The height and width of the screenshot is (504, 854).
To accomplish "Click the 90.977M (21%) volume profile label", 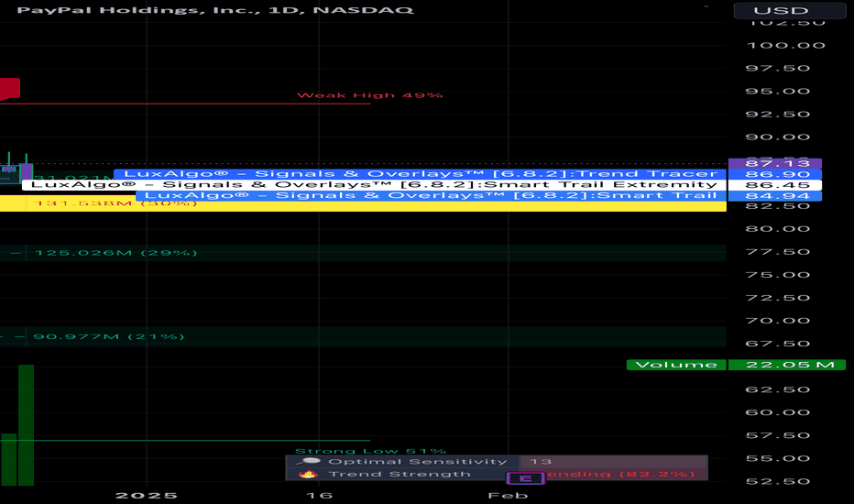I will pos(109,336).
